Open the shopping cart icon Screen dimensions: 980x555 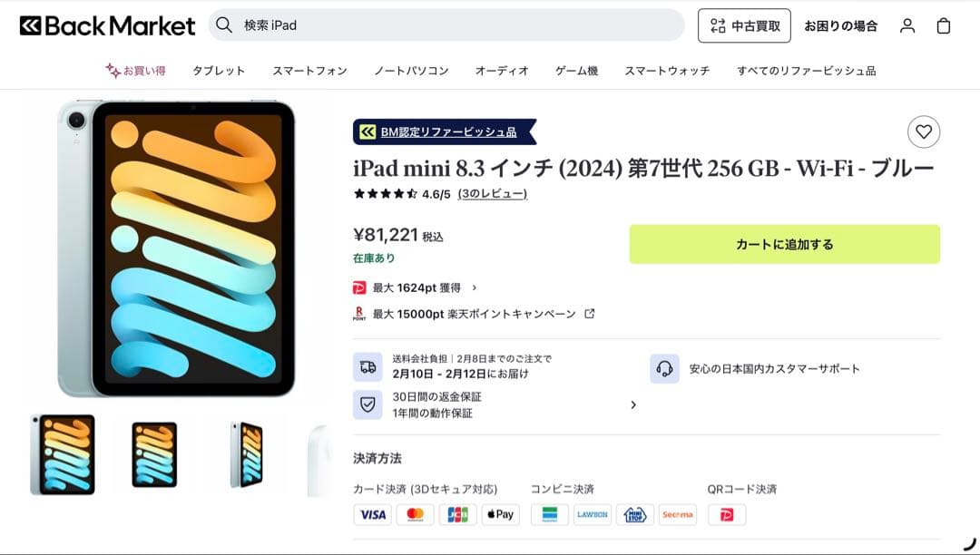(944, 25)
